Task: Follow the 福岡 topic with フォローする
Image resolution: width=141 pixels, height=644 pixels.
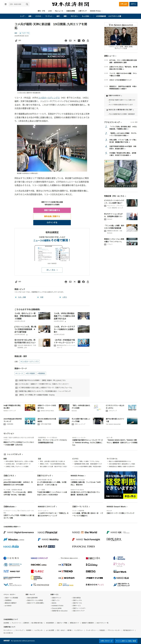Action: [24, 33]
